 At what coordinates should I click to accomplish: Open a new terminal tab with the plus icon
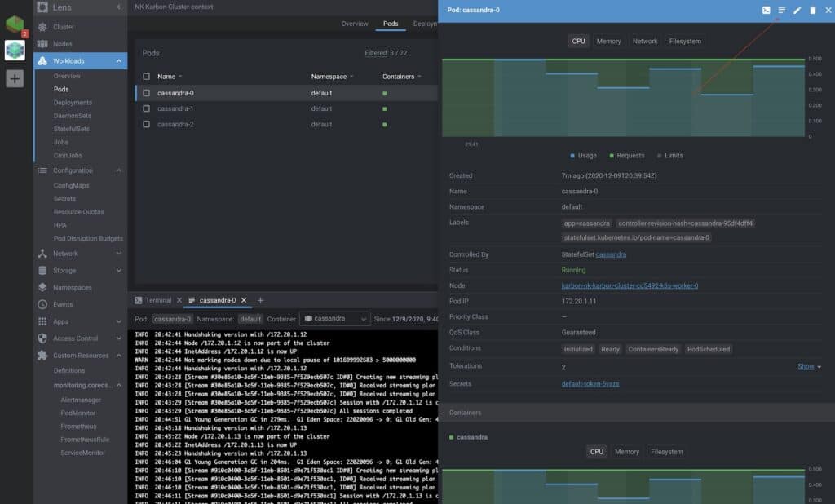click(260, 300)
